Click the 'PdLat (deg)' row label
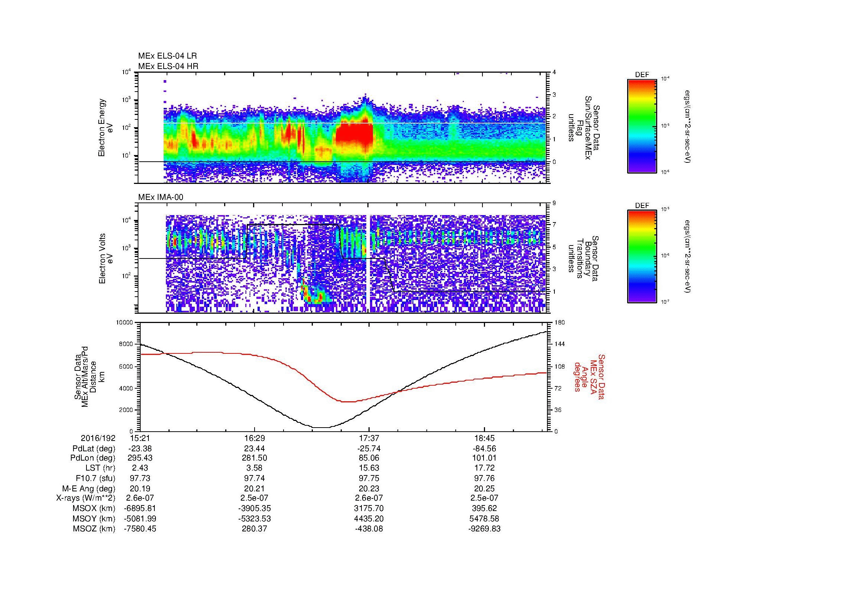Viewport: 868px width, 613px height. pyautogui.click(x=94, y=449)
